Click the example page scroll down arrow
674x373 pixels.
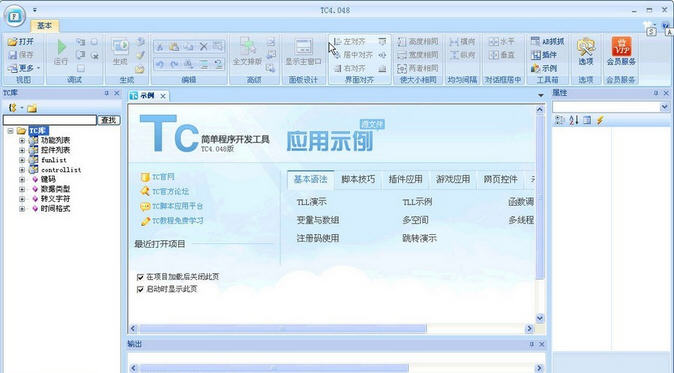click(x=540, y=318)
